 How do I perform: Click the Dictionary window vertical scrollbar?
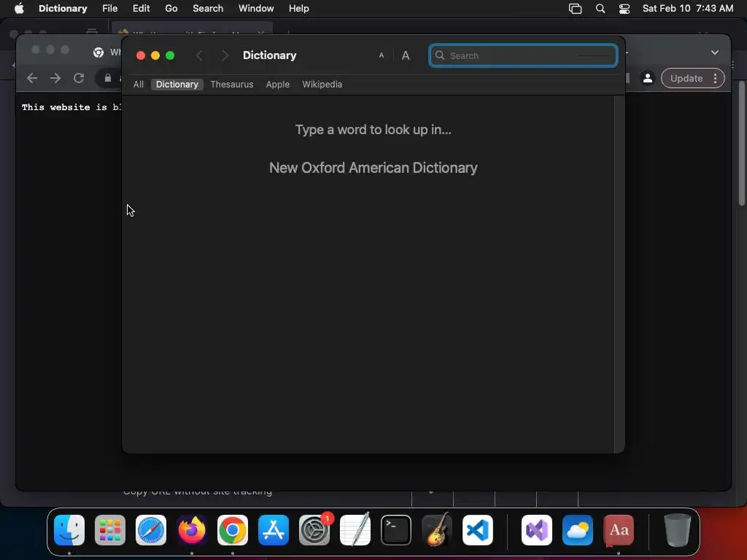[619, 274]
